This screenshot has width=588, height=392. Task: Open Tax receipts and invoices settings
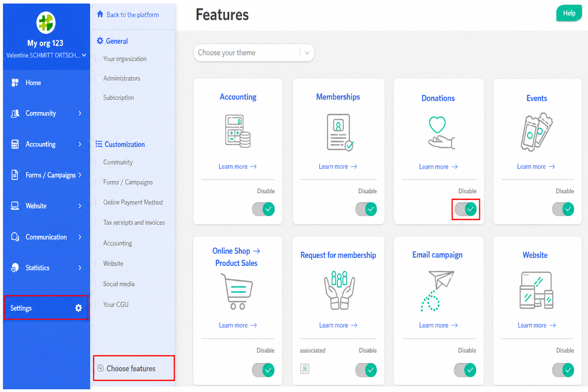pyautogui.click(x=134, y=222)
